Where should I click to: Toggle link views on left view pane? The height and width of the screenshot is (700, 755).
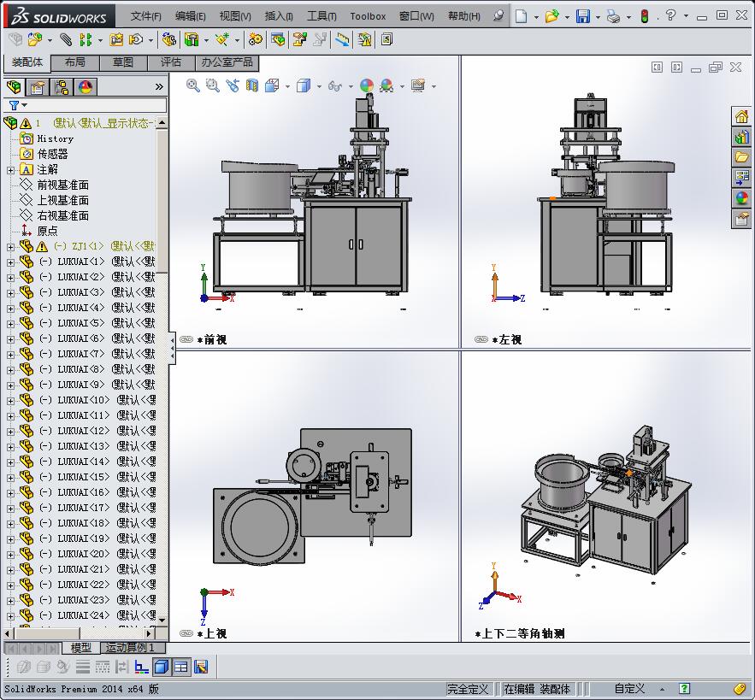click(481, 339)
